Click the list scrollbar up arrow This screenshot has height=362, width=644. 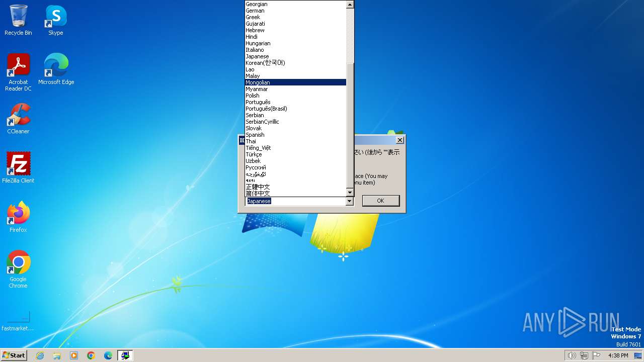pos(350,4)
